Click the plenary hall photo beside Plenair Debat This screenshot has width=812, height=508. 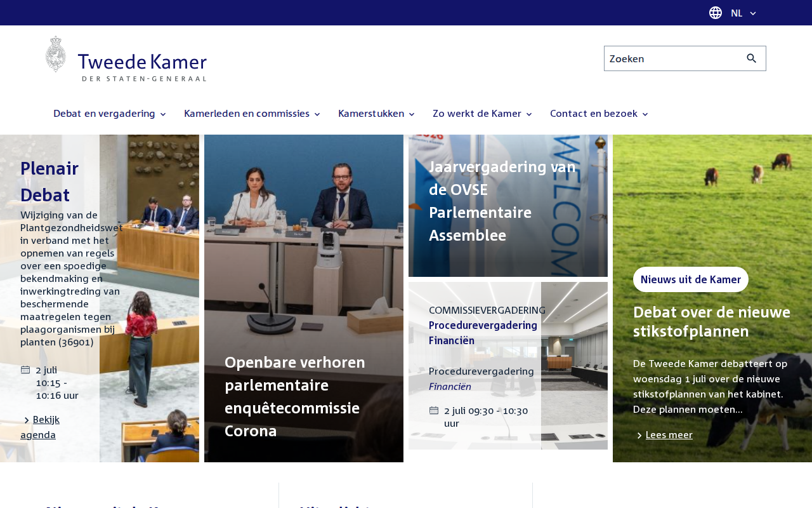pyautogui.click(x=149, y=298)
